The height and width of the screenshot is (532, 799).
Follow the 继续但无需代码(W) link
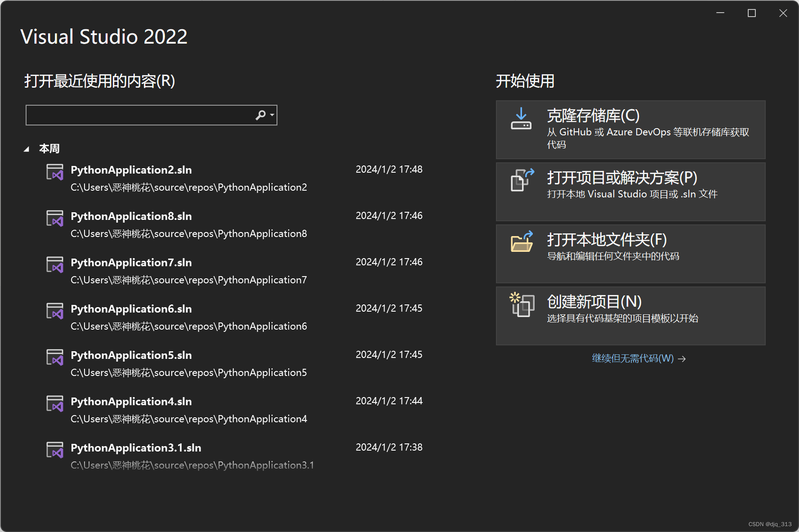(633, 358)
